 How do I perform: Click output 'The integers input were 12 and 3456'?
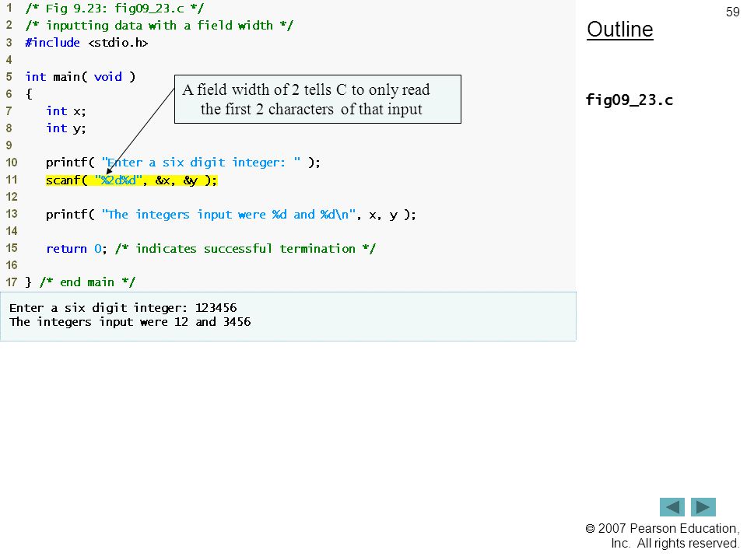coord(130,322)
